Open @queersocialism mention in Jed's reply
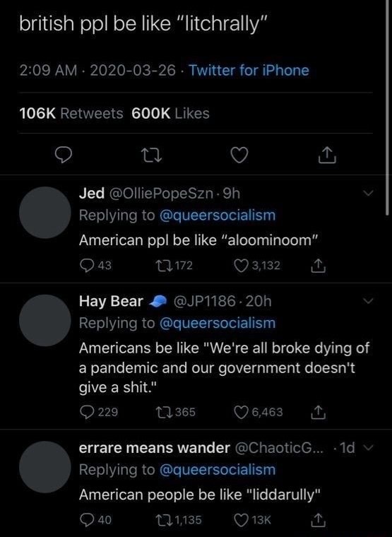Screen dimensions: 392x537 click(218, 216)
